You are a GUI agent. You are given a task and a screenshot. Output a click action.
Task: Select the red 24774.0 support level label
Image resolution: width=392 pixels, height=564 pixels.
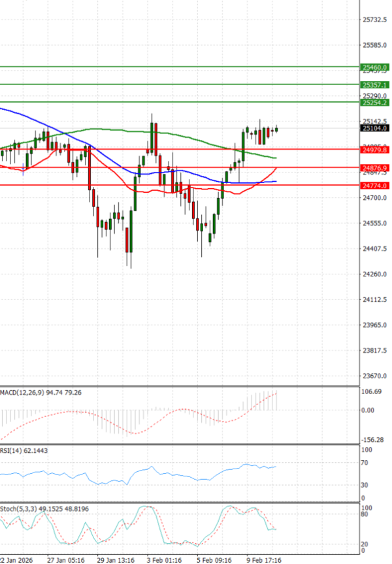coord(375,186)
